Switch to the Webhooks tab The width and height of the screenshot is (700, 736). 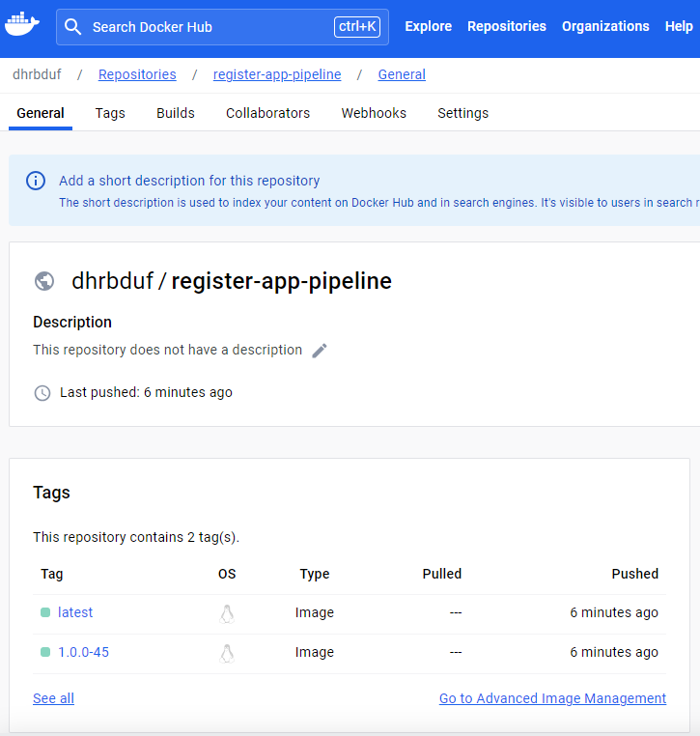click(x=374, y=113)
